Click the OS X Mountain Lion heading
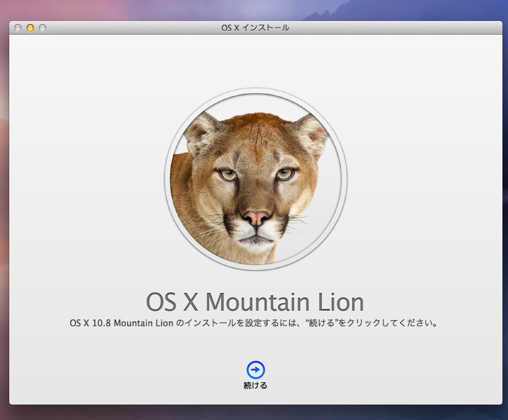The height and width of the screenshot is (420, 508). [x=255, y=302]
